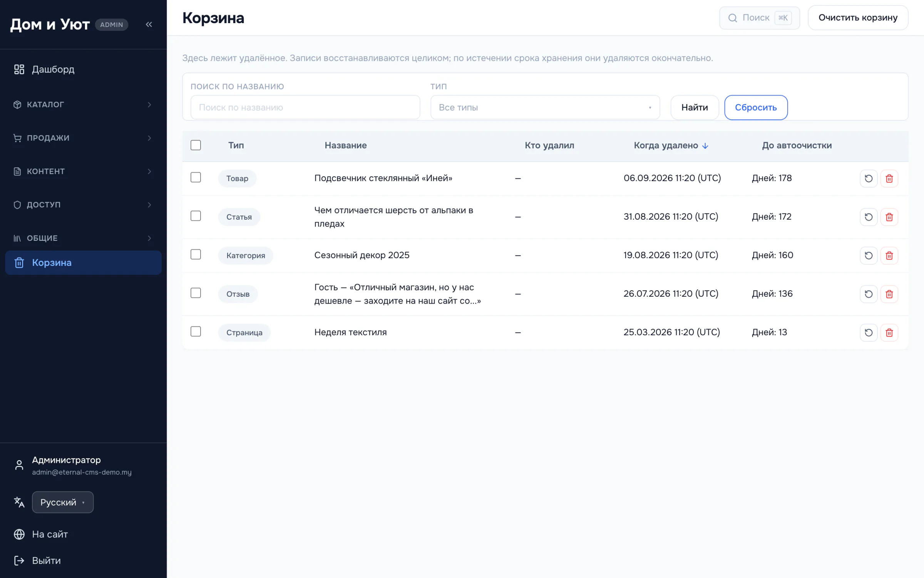Permanently delete Подсвечник стеклянный item
This screenshot has height=578, width=924.
[x=889, y=178]
